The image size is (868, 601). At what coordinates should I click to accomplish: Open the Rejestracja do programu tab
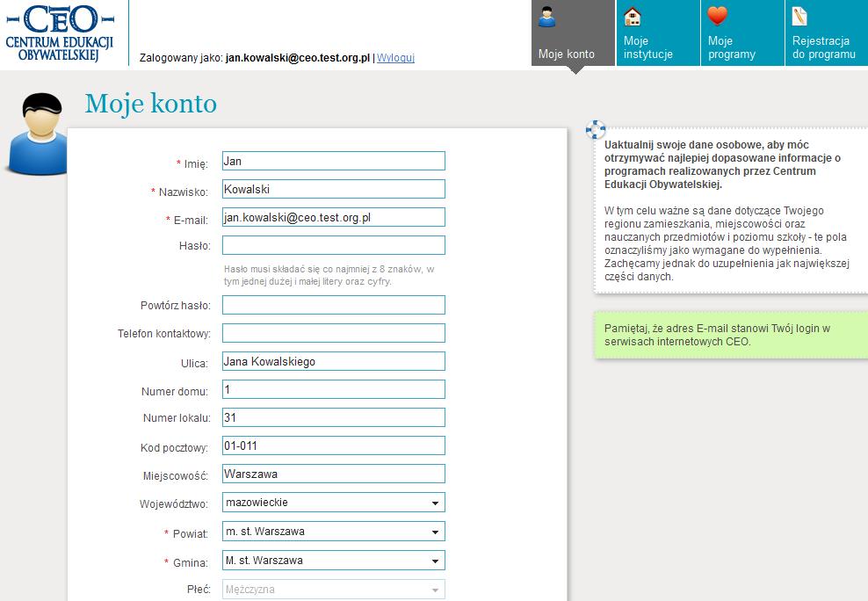coord(827,33)
